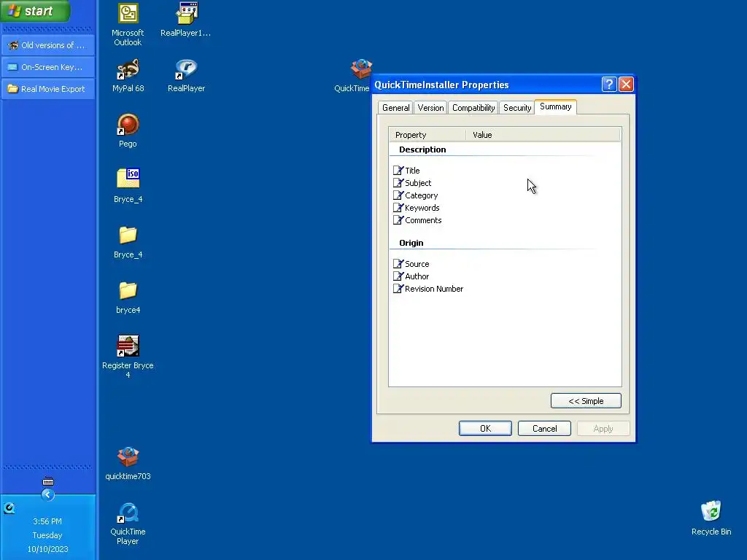Select the Register Bryce 4 shortcut
This screenshot has height=560, width=747.
[128, 356]
